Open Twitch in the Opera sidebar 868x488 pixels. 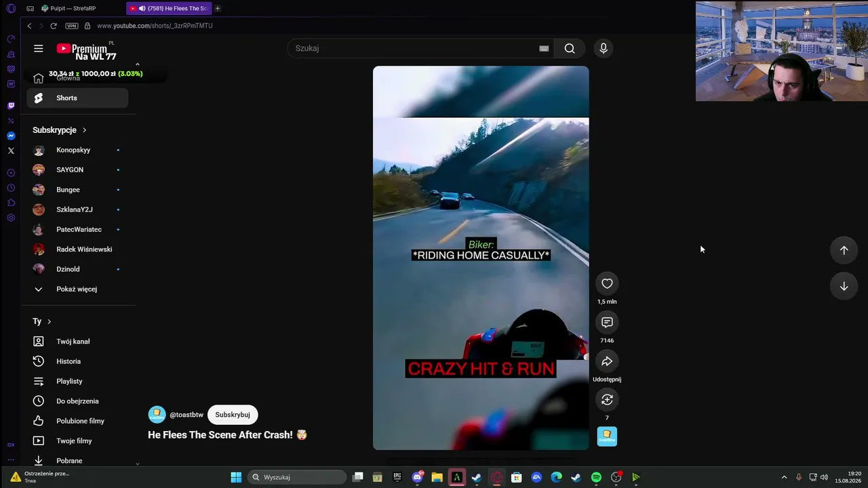11,106
